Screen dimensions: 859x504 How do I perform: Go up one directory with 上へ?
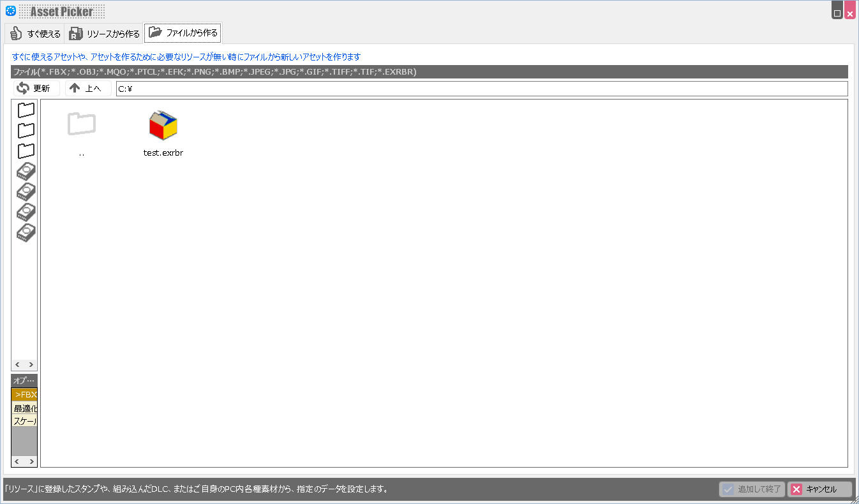coord(87,88)
